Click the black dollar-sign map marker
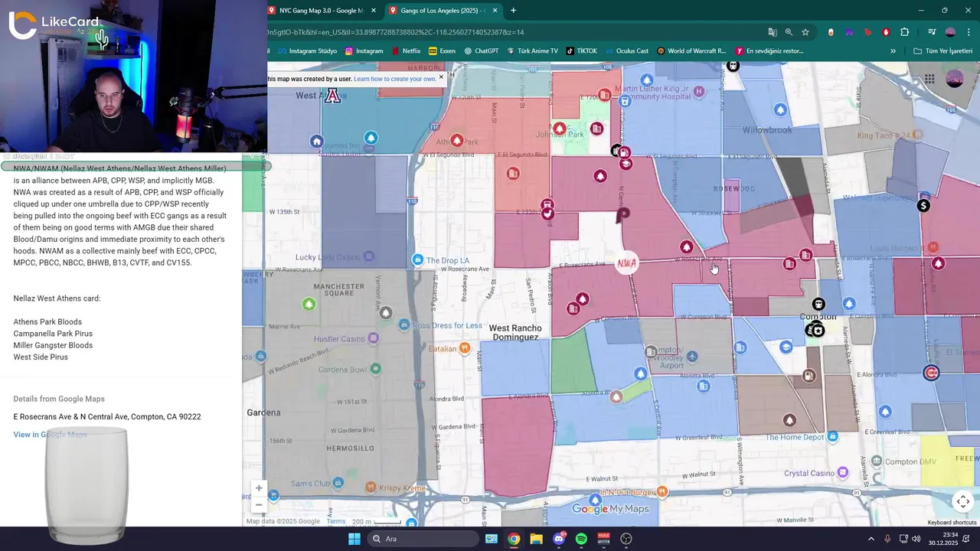The width and height of the screenshot is (980, 551). pyautogui.click(x=923, y=205)
